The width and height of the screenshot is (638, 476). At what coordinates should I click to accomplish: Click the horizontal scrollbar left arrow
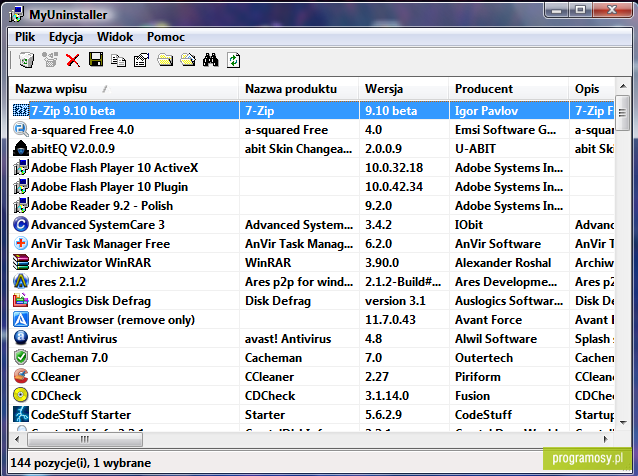pos(17,439)
